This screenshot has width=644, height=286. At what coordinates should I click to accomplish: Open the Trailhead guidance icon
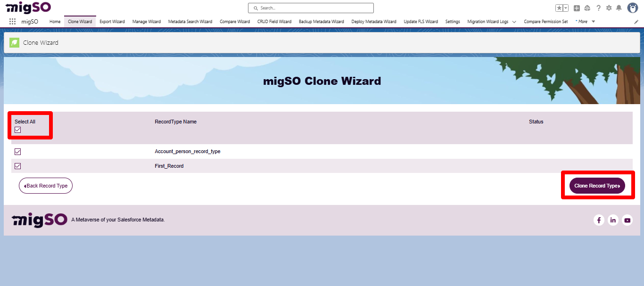(x=587, y=8)
